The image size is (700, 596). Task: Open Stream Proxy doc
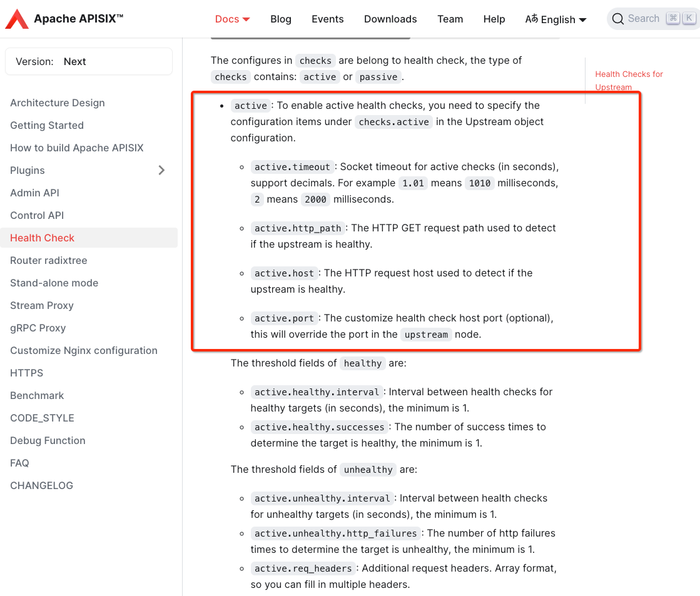coord(42,305)
